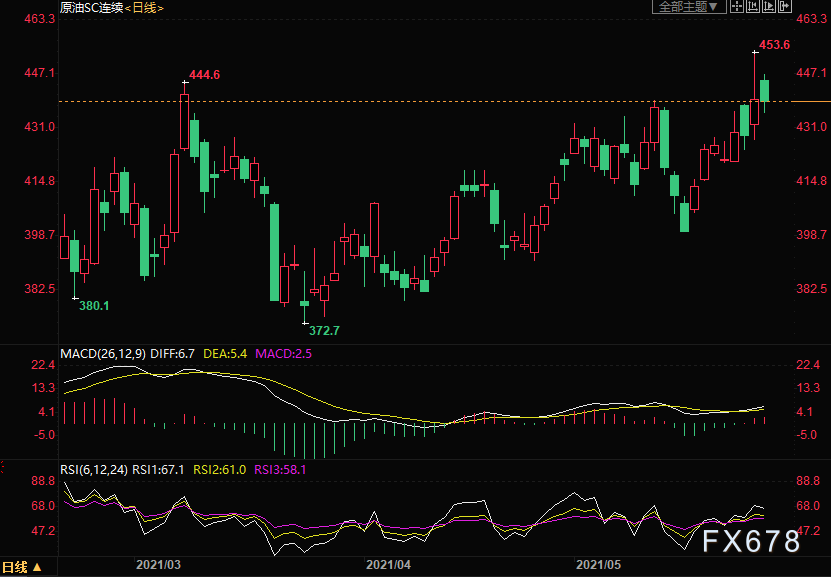Select the MACD(26,12,9) indicator label
The image size is (831, 577).
(104, 354)
